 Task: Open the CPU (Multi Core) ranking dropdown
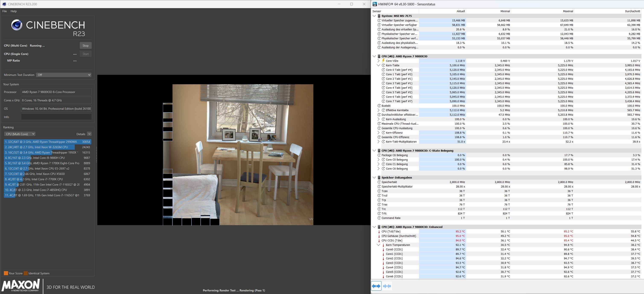pos(19,134)
